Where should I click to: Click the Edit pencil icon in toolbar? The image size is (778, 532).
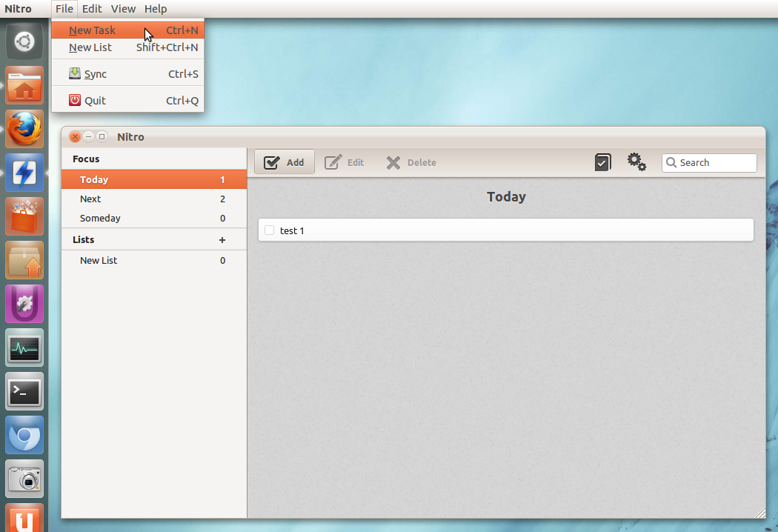(x=333, y=162)
